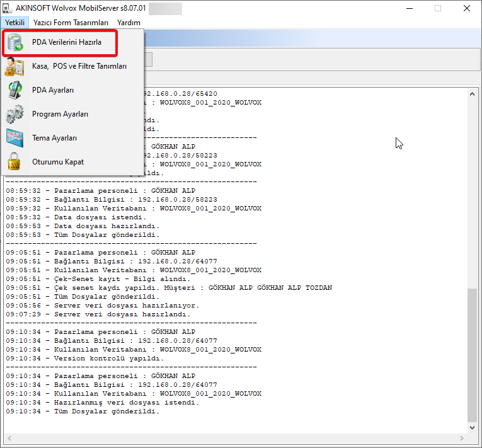This screenshot has height=448, width=482.
Task: Choose Kasa, POS ve Filtre Tanımları entry
Action: pyautogui.click(x=72, y=66)
